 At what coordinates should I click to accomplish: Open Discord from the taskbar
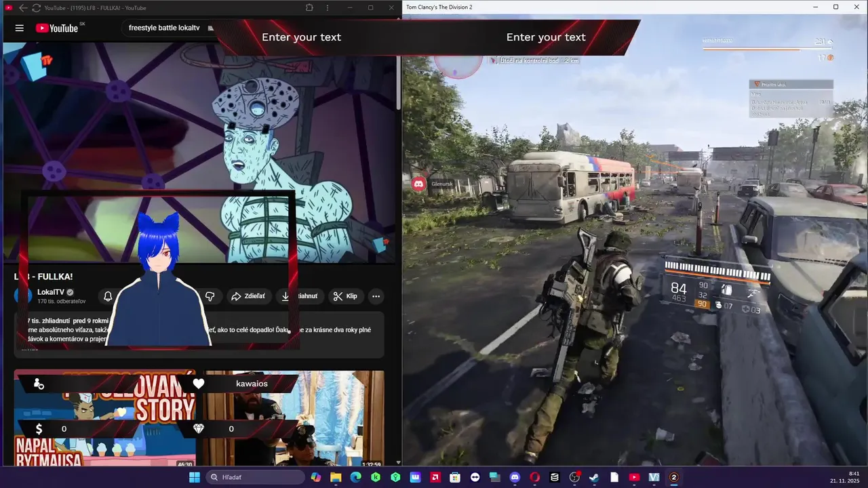[515, 477]
